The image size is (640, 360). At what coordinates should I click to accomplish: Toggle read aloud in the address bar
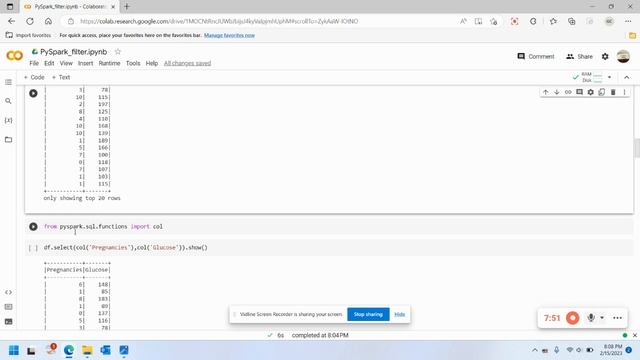463,21
